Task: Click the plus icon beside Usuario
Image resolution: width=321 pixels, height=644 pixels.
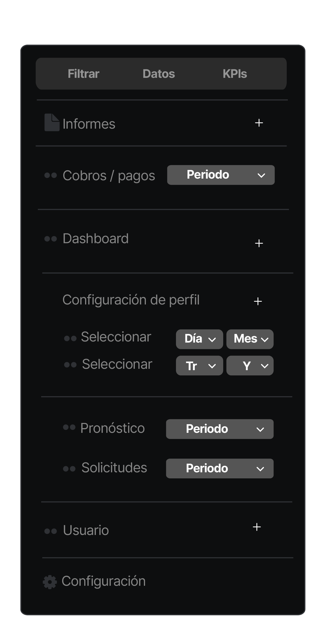Action: [x=257, y=527]
